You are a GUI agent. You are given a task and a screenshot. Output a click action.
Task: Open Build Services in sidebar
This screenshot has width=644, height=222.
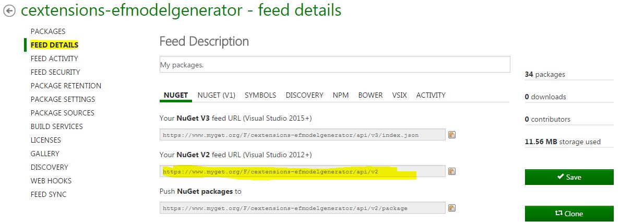pos(56,126)
